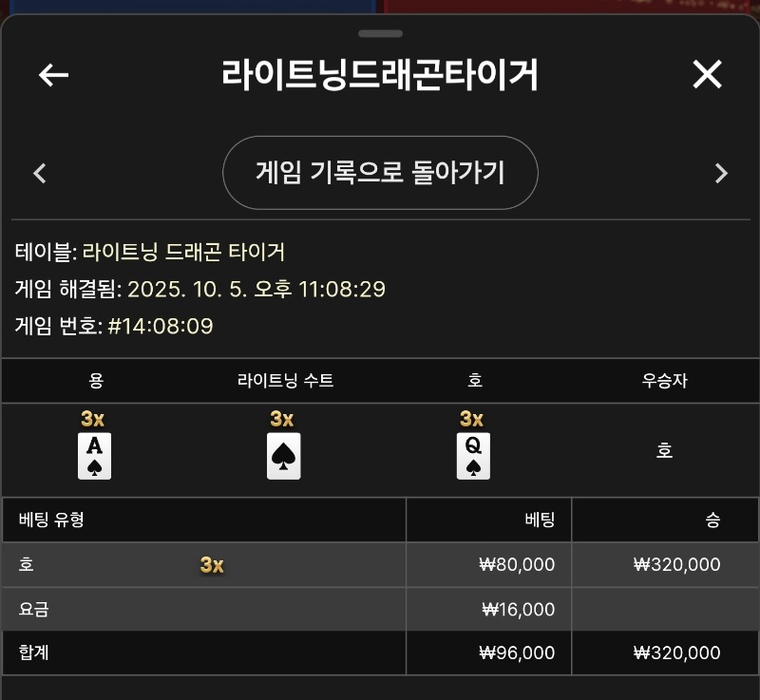
Task: Click the 3x multiplier above tiger card
Action: pyautogui.click(x=471, y=419)
